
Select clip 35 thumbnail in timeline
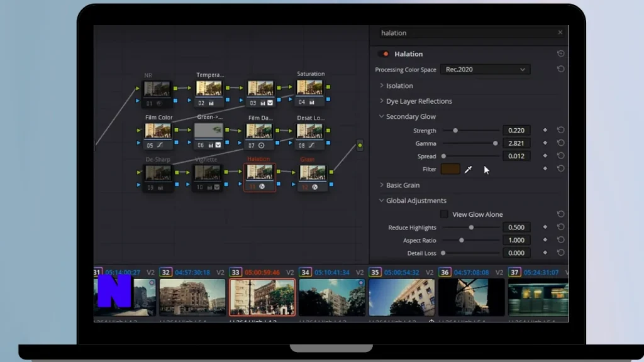pyautogui.click(x=402, y=297)
